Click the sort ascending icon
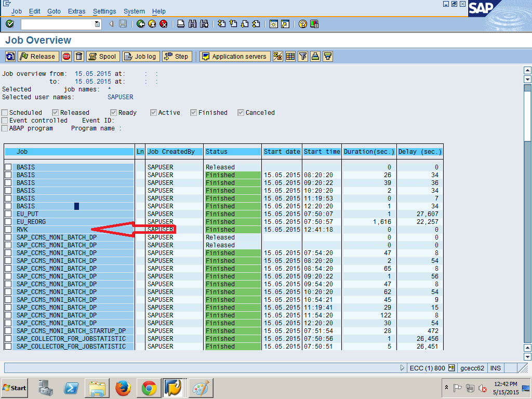Viewport: 532px width, 399px height. (x=315, y=56)
